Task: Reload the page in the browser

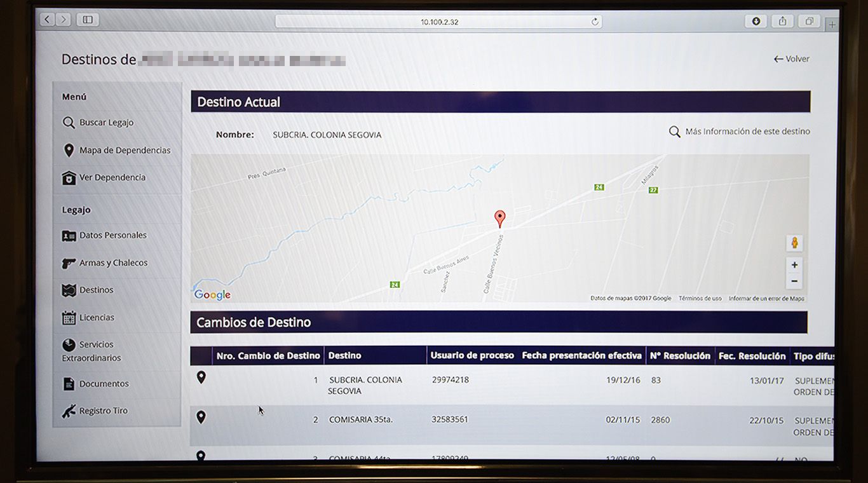Action: coord(595,22)
